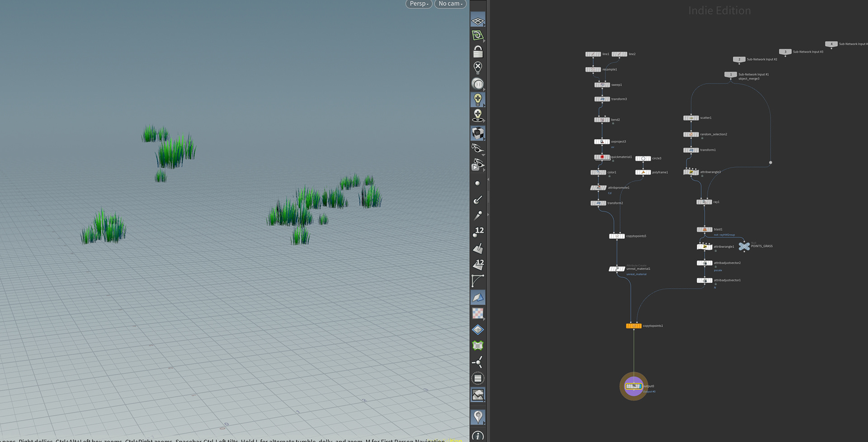Click the blue diamond display option icon
The image size is (868, 442).
coord(478,329)
